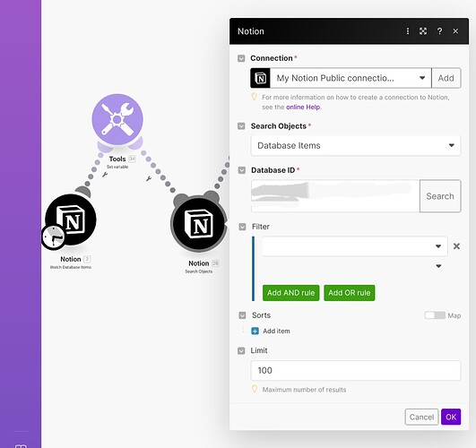Screen dimensions: 476x448
Task: Open the Filter property dropdown
Action: (354, 246)
